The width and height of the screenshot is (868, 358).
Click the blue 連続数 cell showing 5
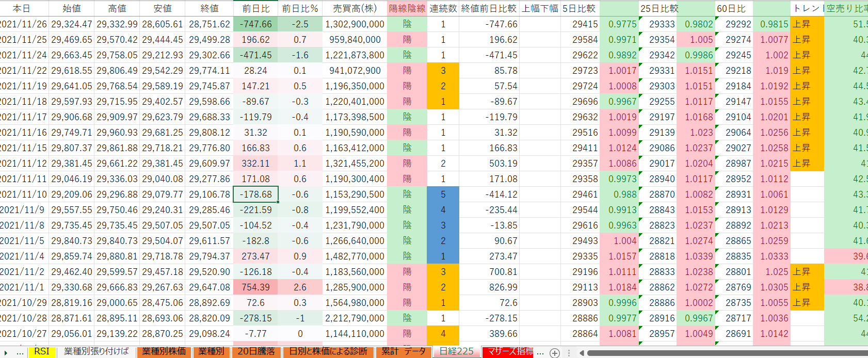(443, 194)
